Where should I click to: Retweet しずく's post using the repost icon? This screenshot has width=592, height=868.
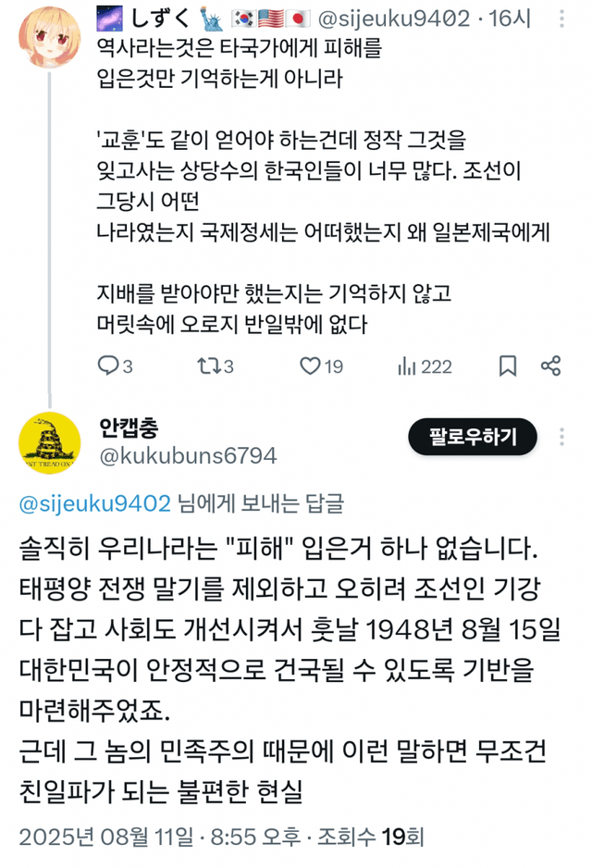tap(208, 366)
